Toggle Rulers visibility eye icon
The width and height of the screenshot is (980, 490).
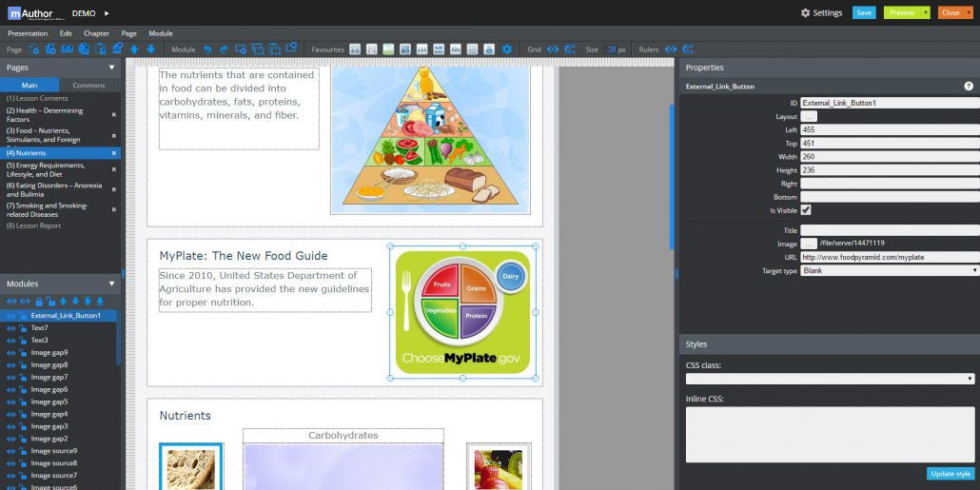pyautogui.click(x=671, y=49)
